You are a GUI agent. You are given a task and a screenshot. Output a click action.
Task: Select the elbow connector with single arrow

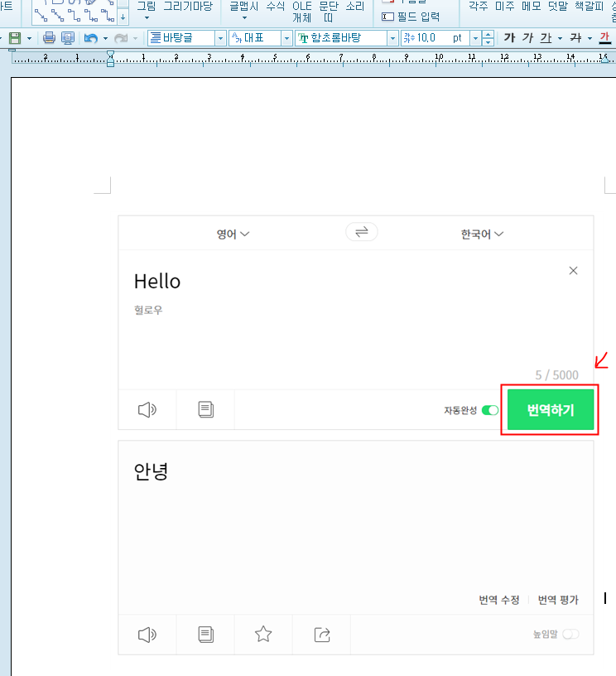pyautogui.click(x=91, y=16)
